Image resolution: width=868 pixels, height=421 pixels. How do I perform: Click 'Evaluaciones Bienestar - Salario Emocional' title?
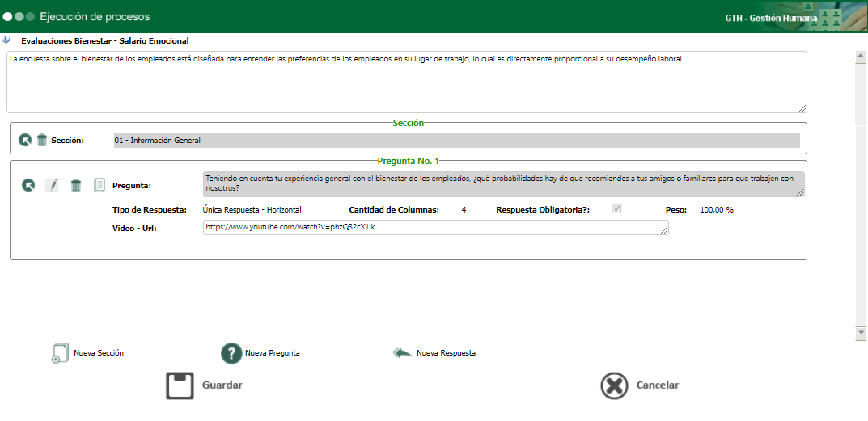[105, 40]
